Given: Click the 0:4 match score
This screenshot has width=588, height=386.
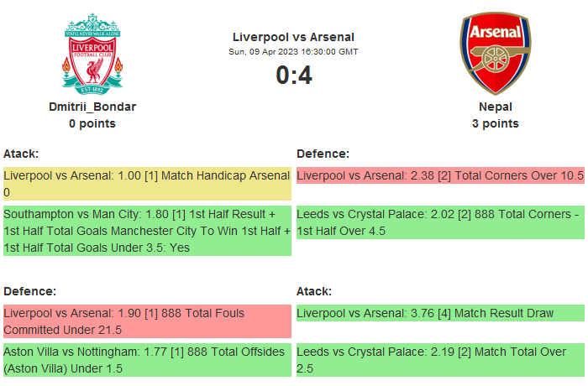Looking at the screenshot, I should [x=293, y=76].
